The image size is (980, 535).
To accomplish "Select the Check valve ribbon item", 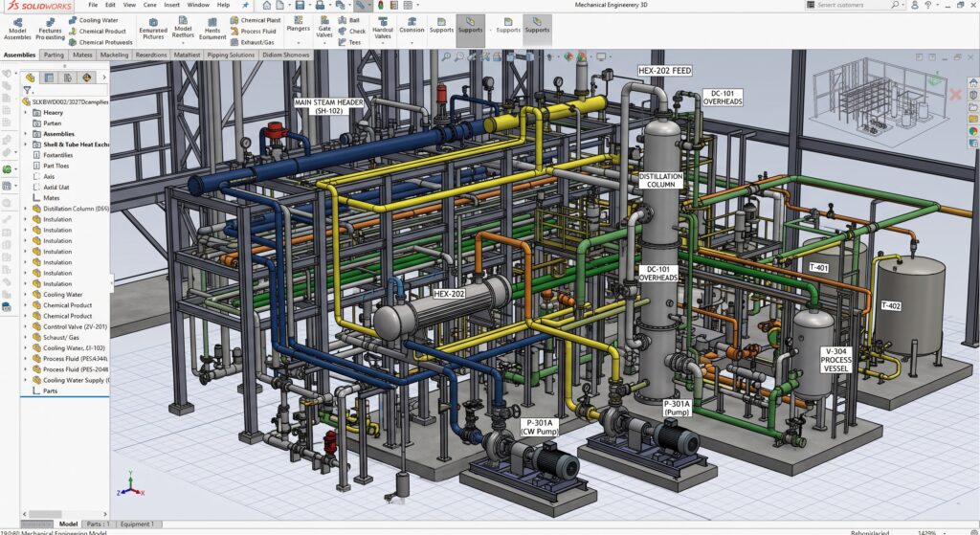I will click(352, 32).
